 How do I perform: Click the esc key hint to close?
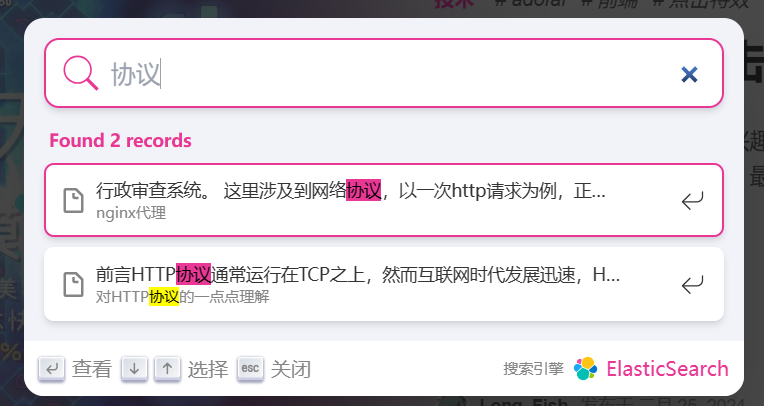coord(250,369)
